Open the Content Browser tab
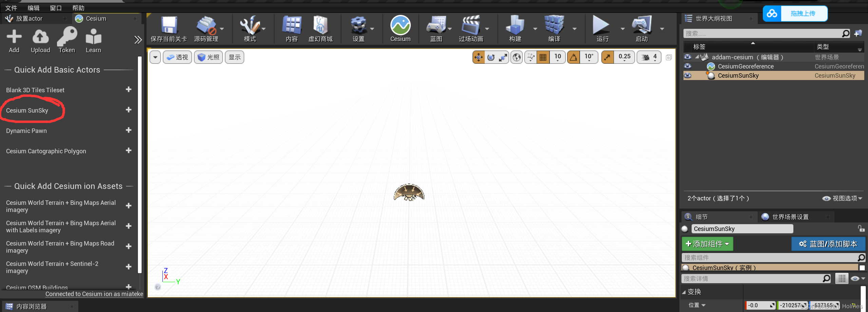Image resolution: width=868 pixels, height=312 pixels. 40,307
